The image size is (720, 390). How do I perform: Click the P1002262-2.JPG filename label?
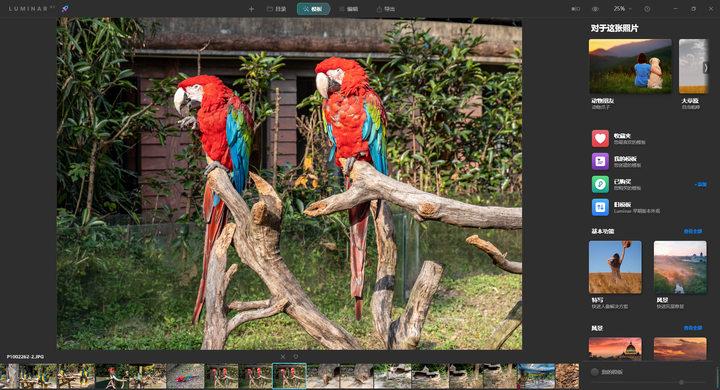[x=25, y=357]
